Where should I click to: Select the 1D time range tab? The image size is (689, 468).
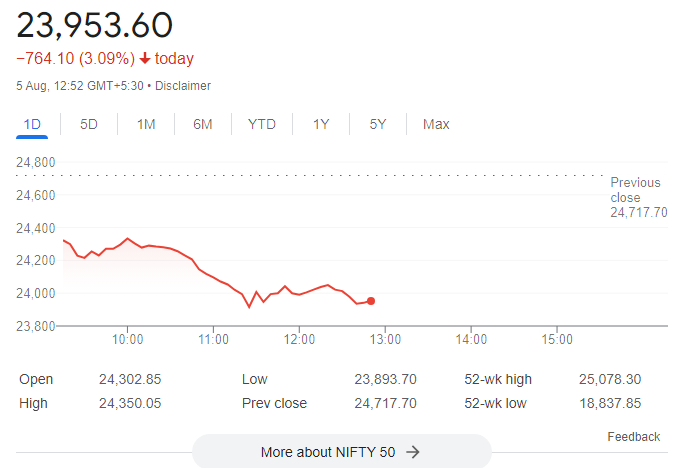click(x=32, y=124)
